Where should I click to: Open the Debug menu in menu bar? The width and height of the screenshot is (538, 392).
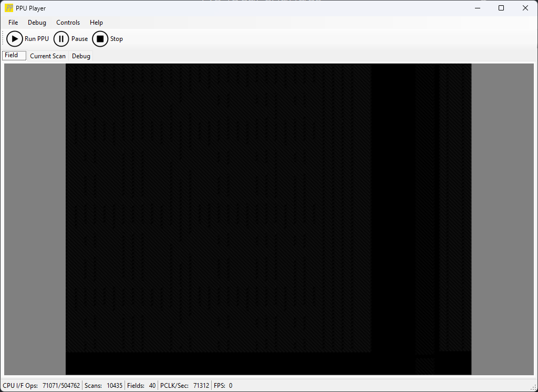(x=37, y=23)
